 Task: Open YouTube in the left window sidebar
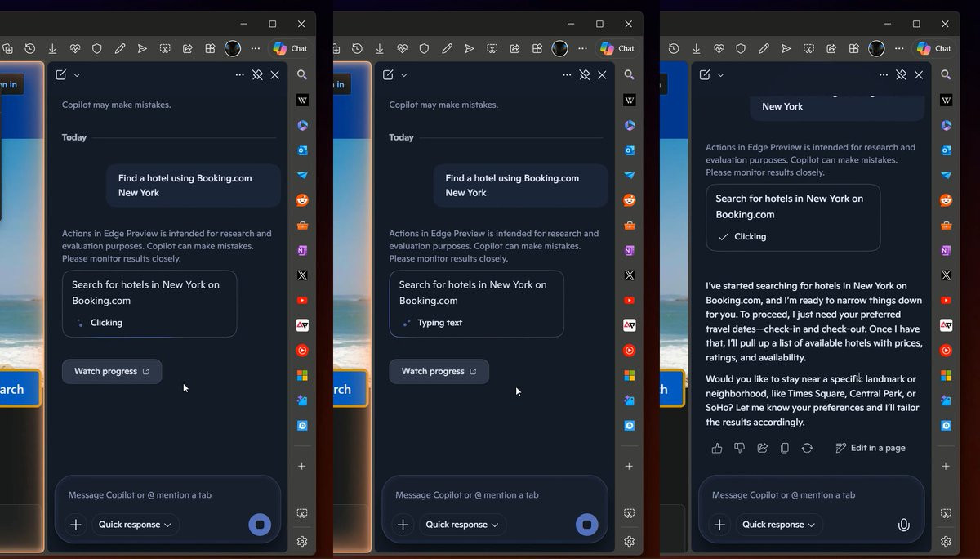click(x=302, y=301)
